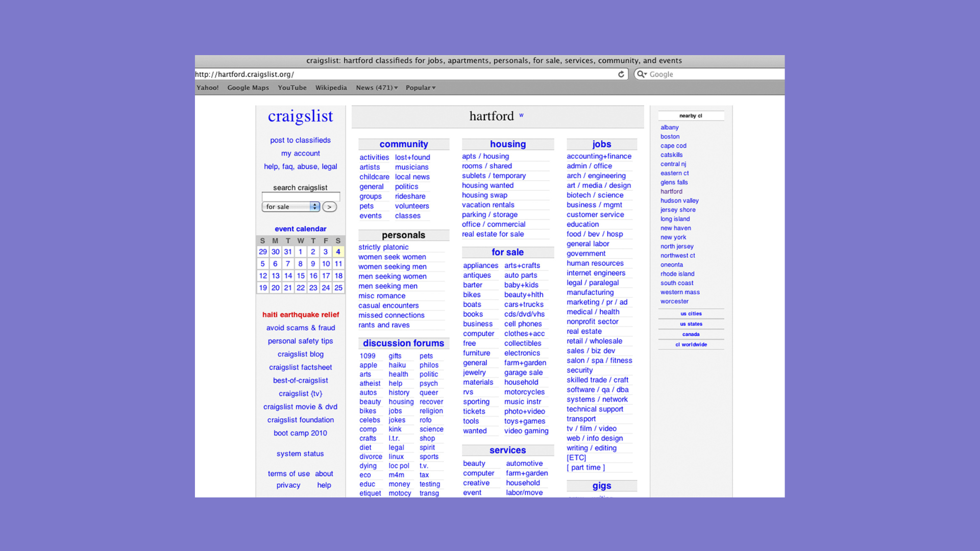Click the browser address bar
The width and height of the screenshot is (980, 551).
357,74
